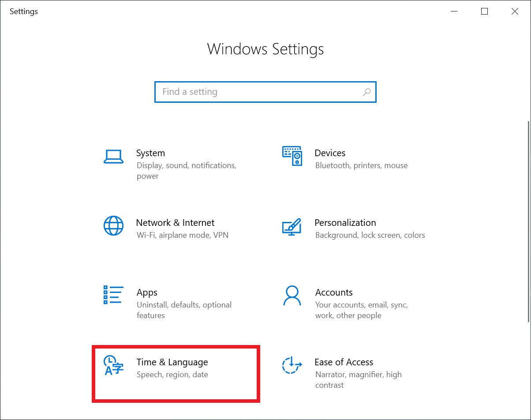Open Accounts settings title
The width and height of the screenshot is (531, 420).
(x=334, y=292)
